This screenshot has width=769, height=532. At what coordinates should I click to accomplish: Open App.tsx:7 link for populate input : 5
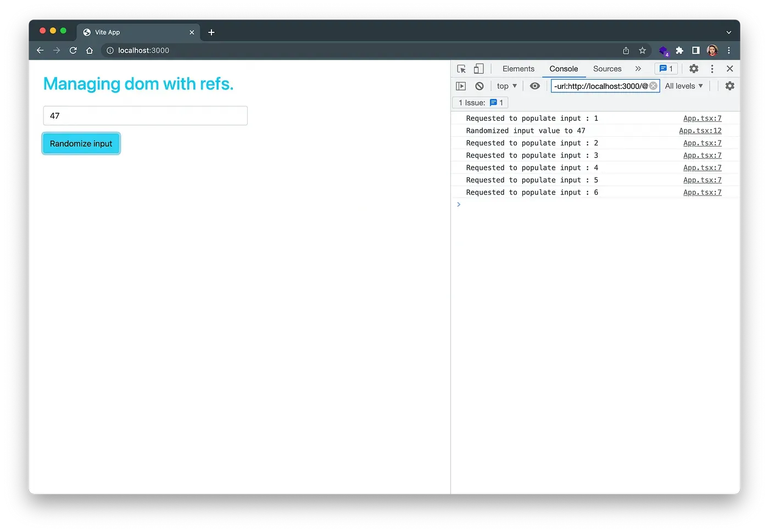tap(702, 180)
